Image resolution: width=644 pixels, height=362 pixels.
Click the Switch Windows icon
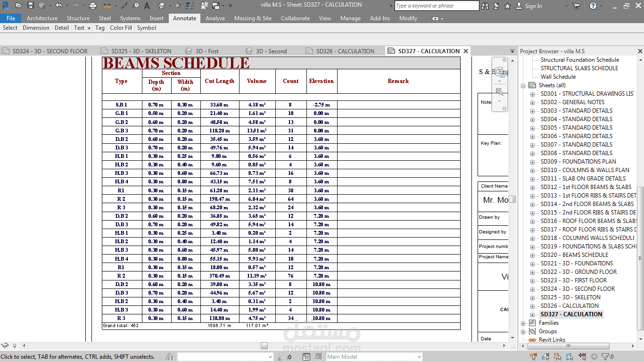coord(216,6)
